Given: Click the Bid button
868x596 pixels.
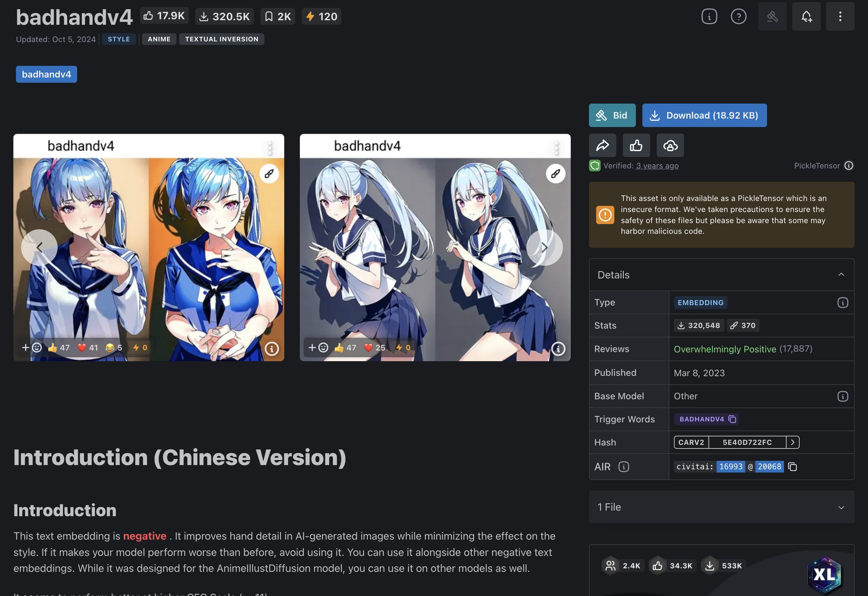Looking at the screenshot, I should click(x=612, y=115).
